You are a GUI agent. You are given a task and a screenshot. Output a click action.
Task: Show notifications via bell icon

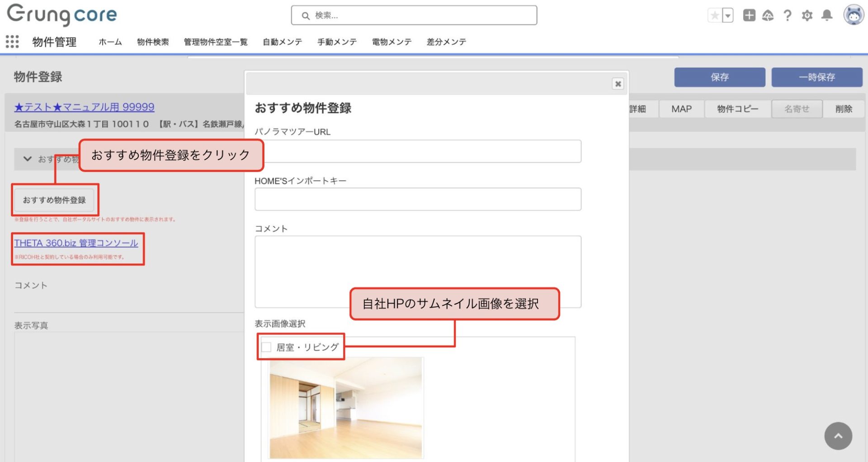(x=827, y=16)
